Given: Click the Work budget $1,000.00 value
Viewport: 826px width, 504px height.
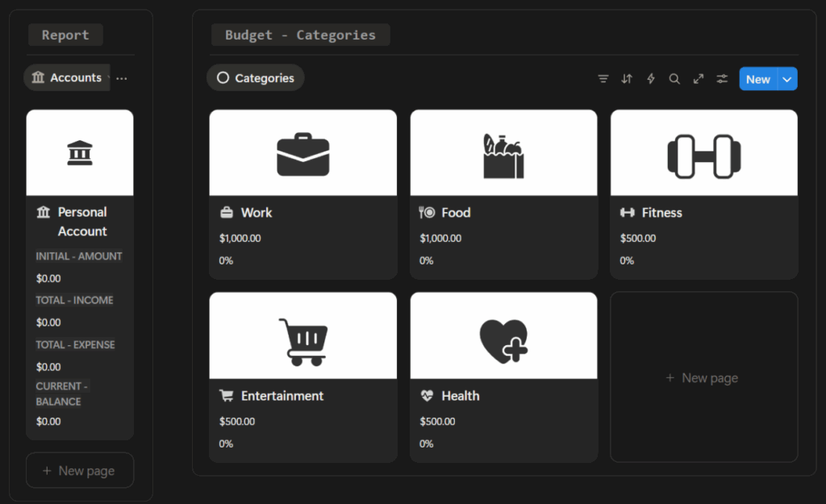Looking at the screenshot, I should coord(240,238).
